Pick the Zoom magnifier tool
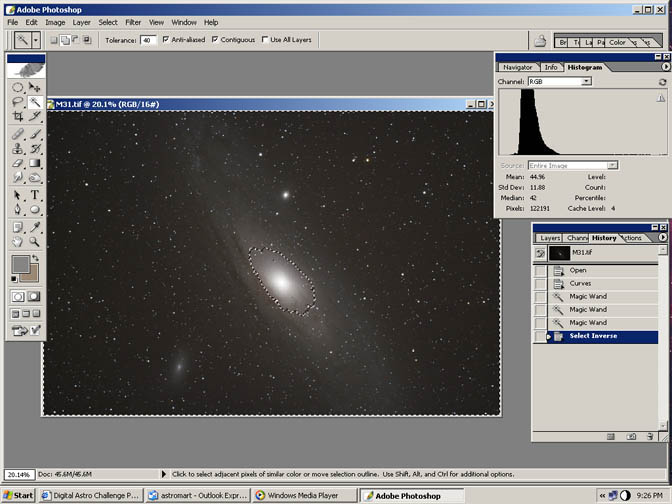Viewport: 672px width, 504px height. 35,241
